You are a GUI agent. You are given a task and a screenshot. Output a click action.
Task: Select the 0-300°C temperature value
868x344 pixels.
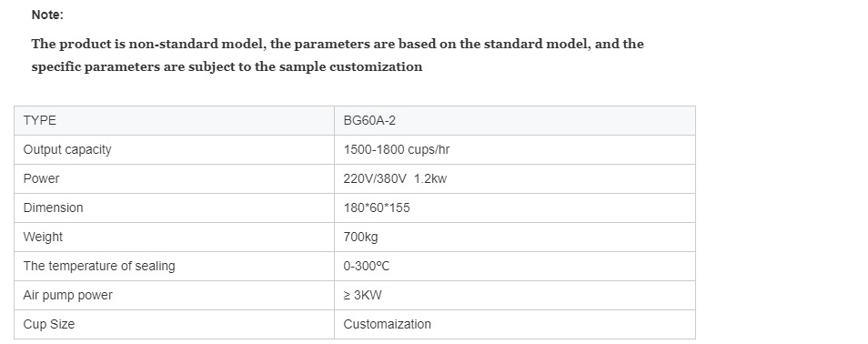[x=367, y=267]
